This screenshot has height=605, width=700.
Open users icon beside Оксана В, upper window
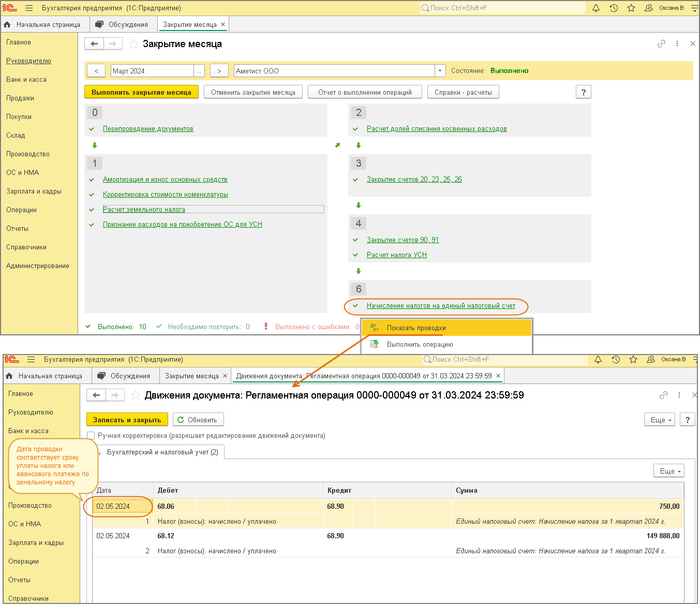click(649, 8)
